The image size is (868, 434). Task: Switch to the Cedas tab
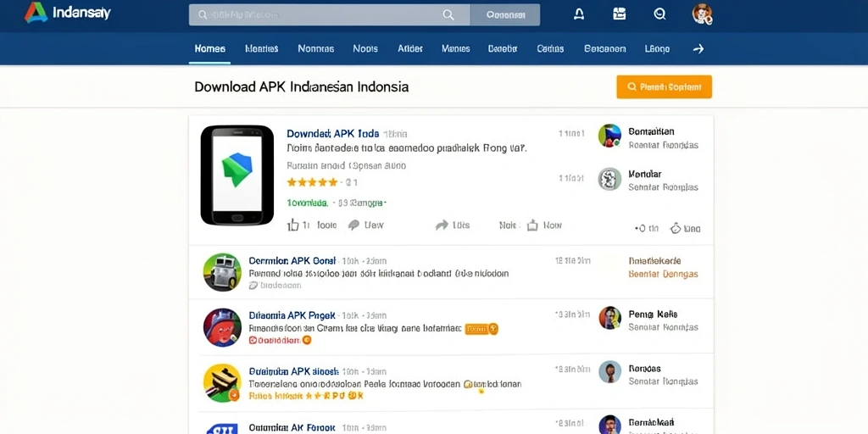tap(550, 48)
